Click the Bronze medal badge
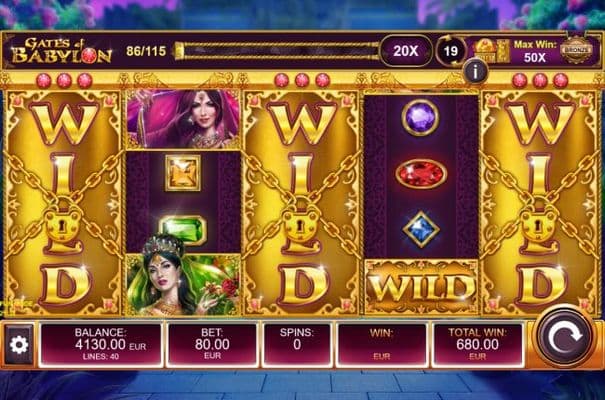 tap(576, 50)
